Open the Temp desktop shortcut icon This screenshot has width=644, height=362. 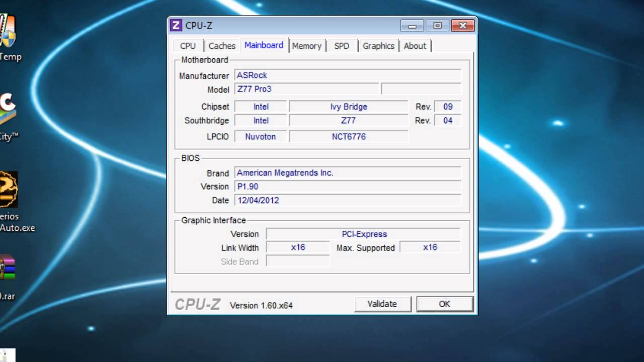[x=8, y=31]
